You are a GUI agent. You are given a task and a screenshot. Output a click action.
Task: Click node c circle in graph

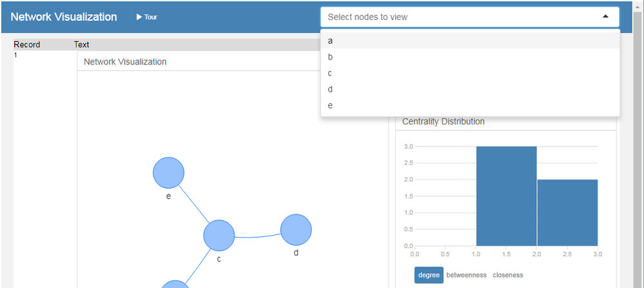point(219,235)
